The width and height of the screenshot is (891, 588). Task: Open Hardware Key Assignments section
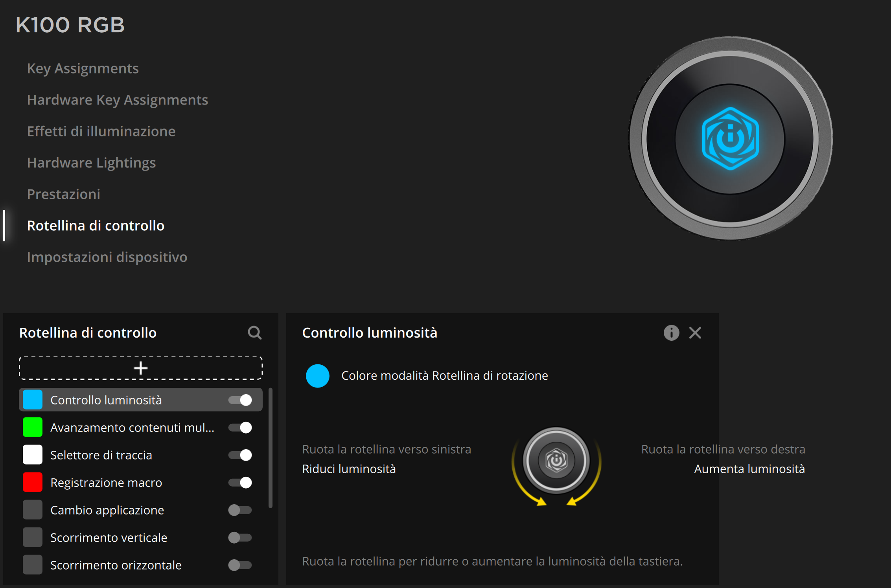point(117,100)
